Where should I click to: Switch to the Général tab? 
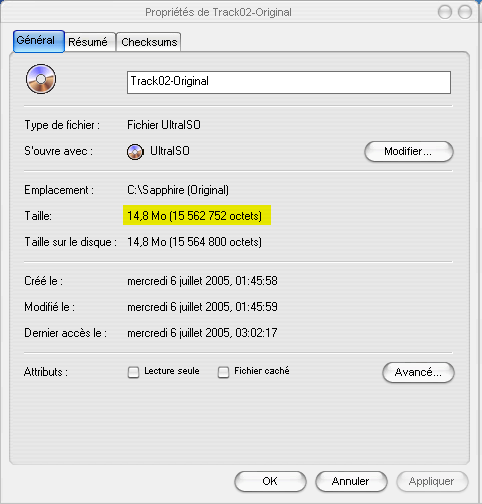pyautogui.click(x=39, y=41)
